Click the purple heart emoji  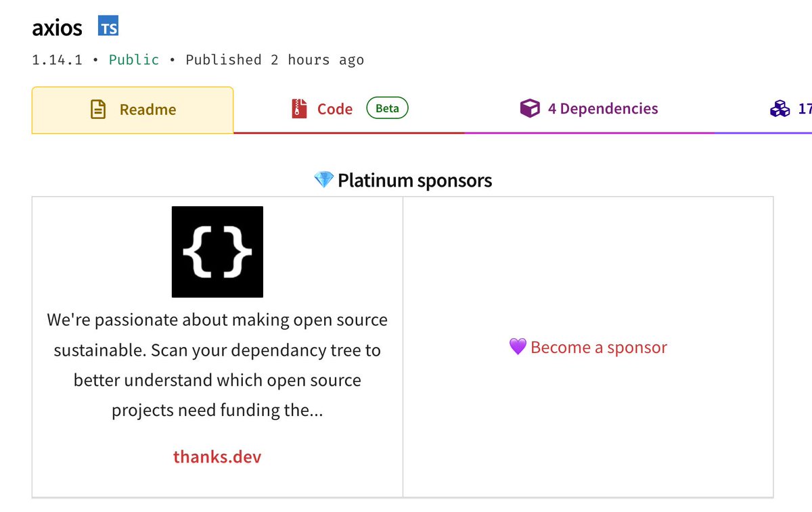tap(518, 348)
